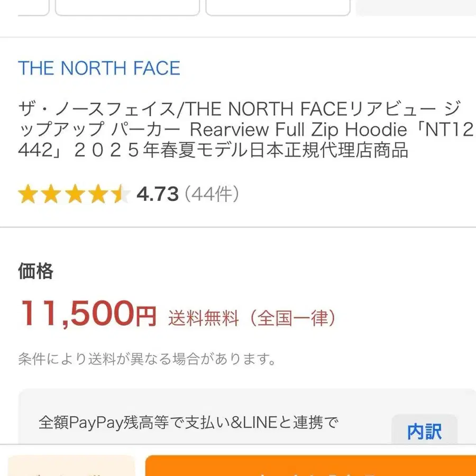Viewport: 476px width, 476px height.
Task: Click the 11,500円 price text
Action: [87, 315]
